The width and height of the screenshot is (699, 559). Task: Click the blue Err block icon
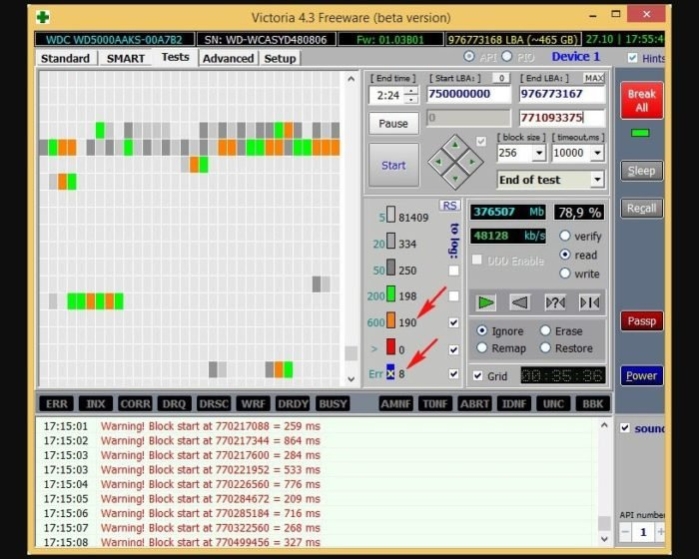[x=391, y=373]
